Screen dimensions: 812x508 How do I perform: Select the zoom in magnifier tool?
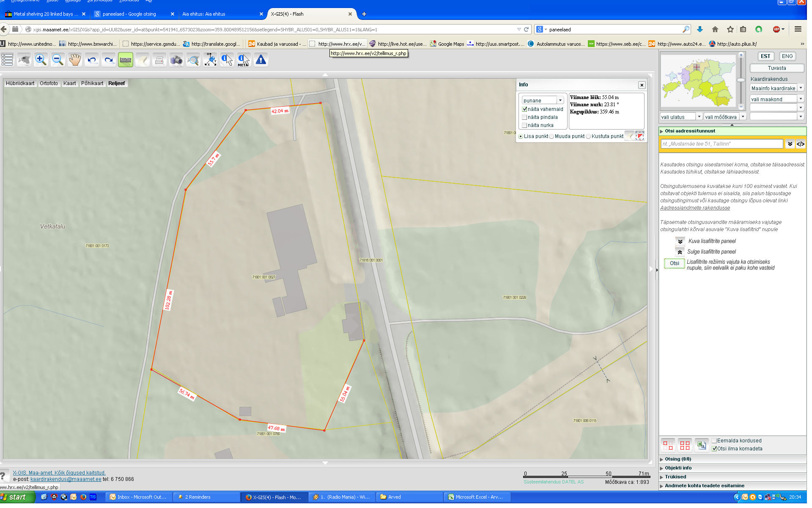click(x=41, y=60)
